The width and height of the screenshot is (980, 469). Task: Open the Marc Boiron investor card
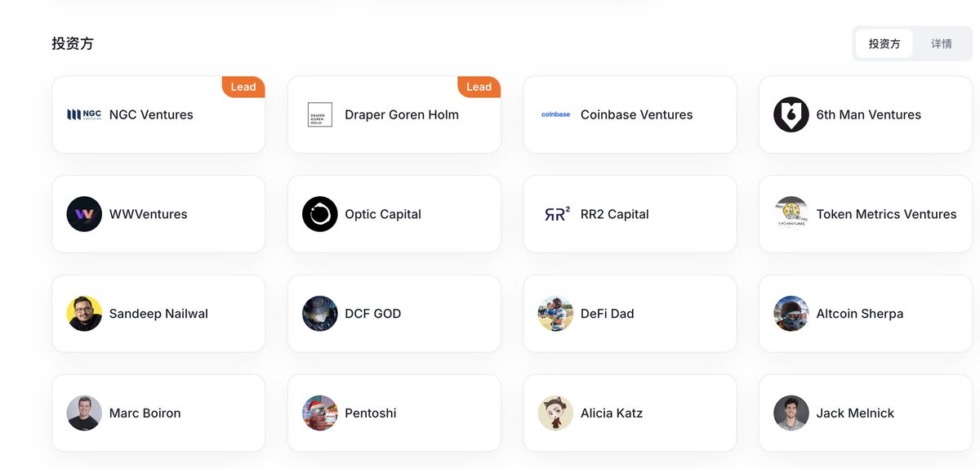click(158, 413)
